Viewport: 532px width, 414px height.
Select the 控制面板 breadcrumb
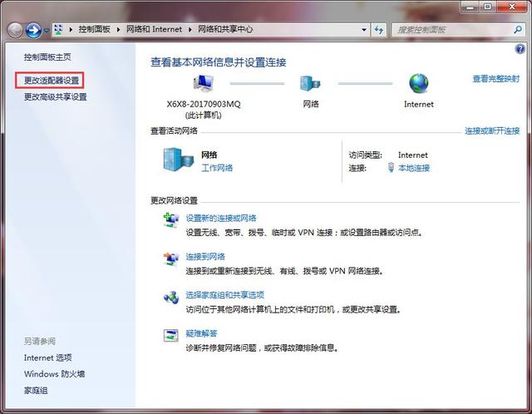click(x=94, y=30)
